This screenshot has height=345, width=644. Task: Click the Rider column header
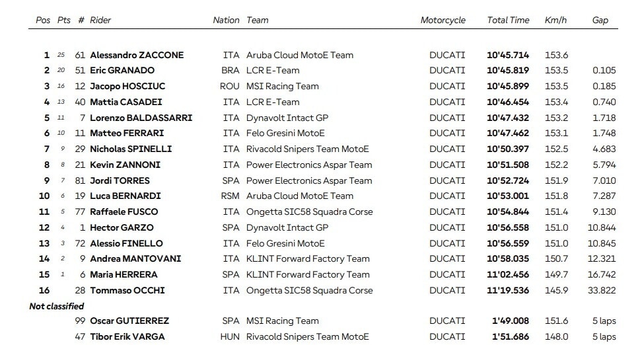tap(100, 20)
